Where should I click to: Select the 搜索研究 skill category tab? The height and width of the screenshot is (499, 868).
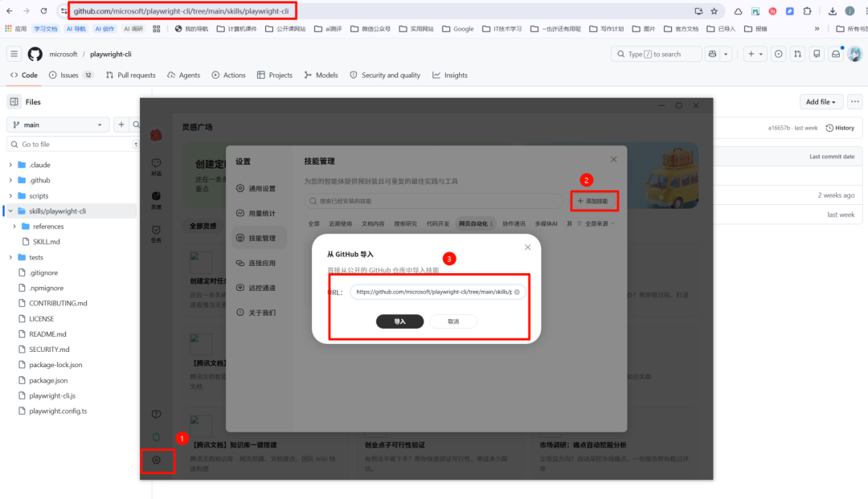[406, 223]
